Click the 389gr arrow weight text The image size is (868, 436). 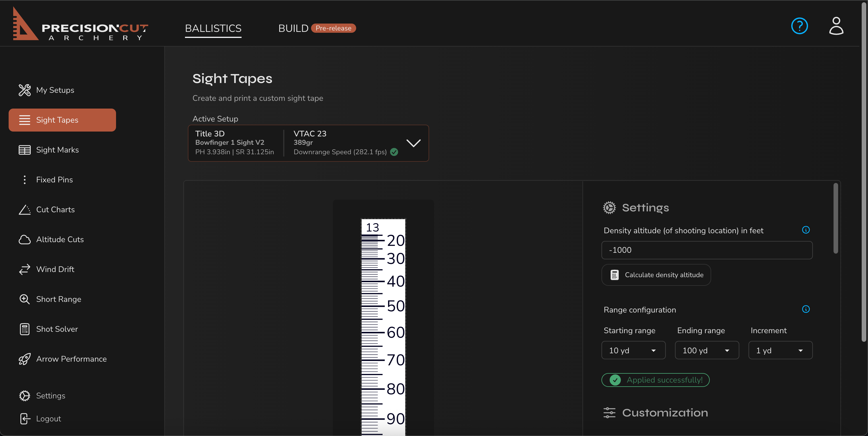(x=303, y=142)
